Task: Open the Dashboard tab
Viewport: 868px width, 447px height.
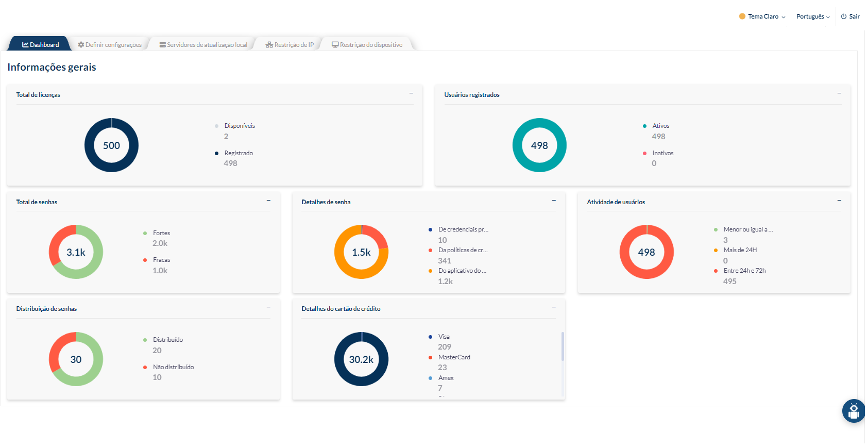Action: click(40, 45)
